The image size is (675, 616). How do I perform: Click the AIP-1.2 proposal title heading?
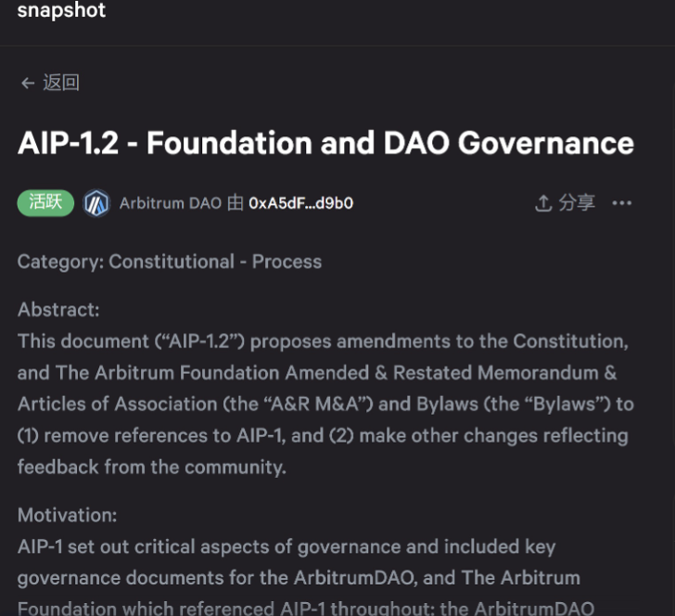[325, 144]
